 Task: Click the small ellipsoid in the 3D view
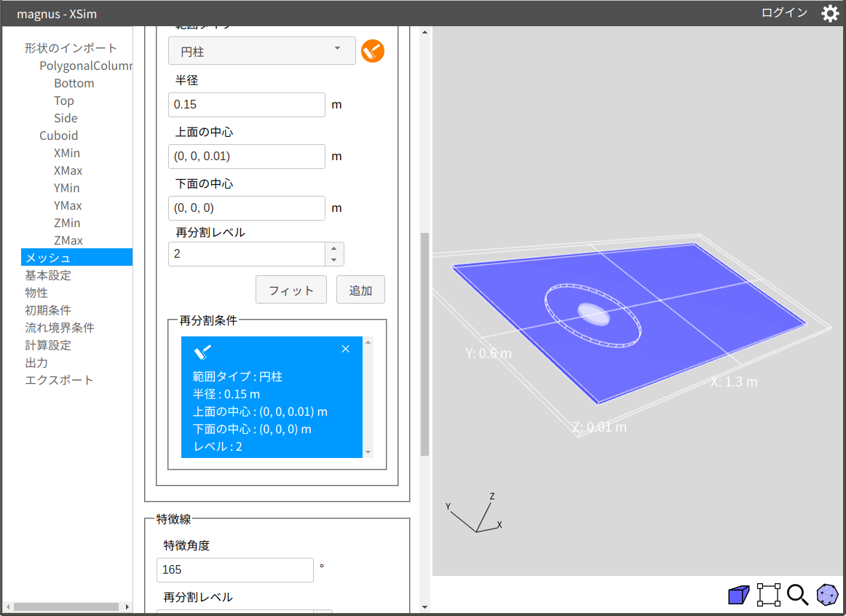[593, 314]
